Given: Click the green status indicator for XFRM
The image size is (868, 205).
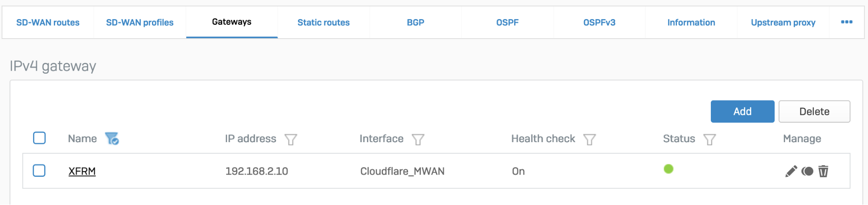Looking at the screenshot, I should [x=668, y=169].
